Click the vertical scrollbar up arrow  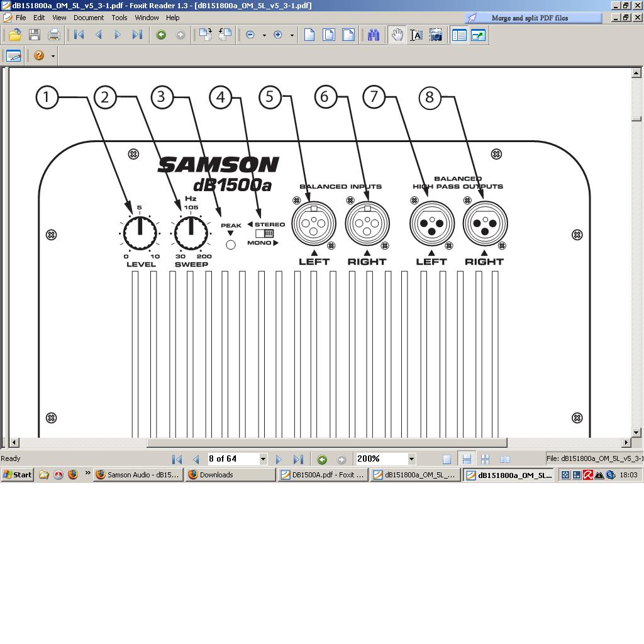point(636,73)
